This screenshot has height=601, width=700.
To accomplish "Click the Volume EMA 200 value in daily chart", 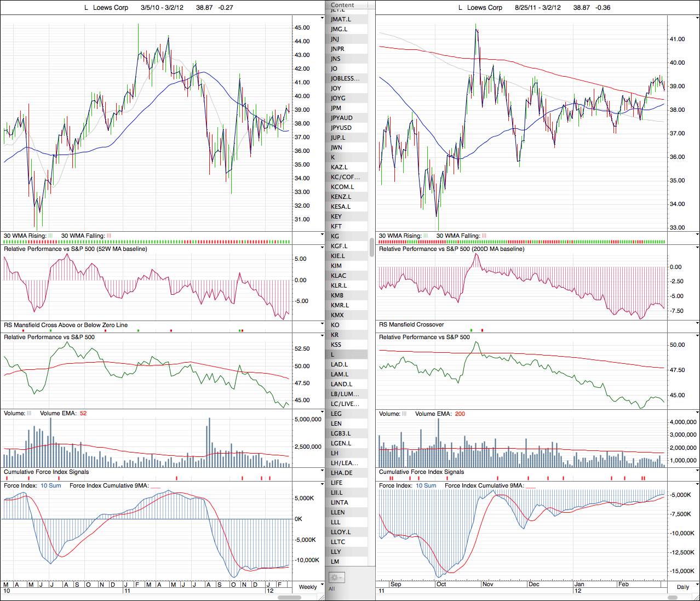I will point(460,414).
